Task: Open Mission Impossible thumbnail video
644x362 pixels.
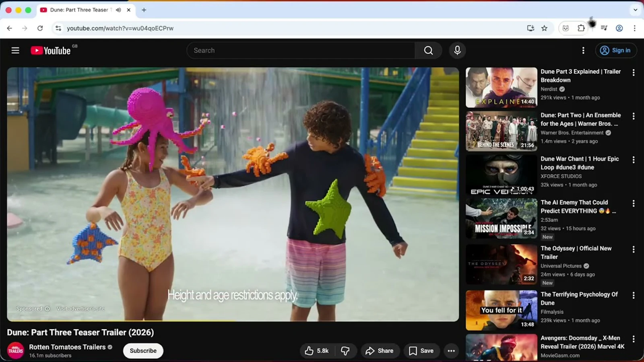Action: (502, 218)
